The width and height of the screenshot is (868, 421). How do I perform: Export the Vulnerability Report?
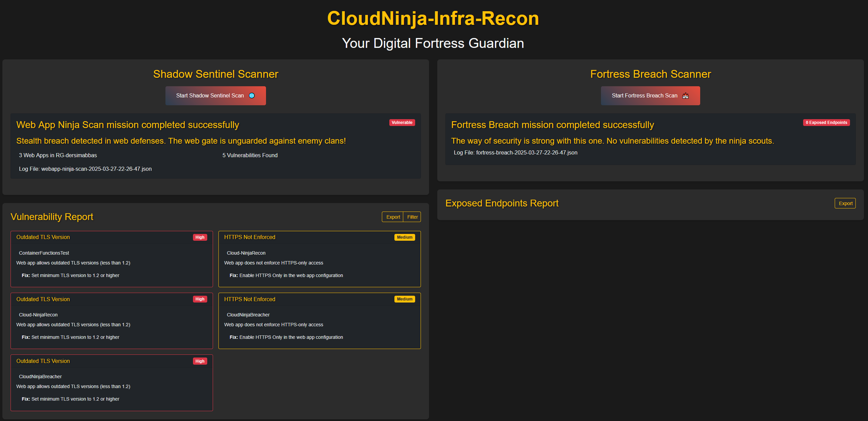[393, 217]
